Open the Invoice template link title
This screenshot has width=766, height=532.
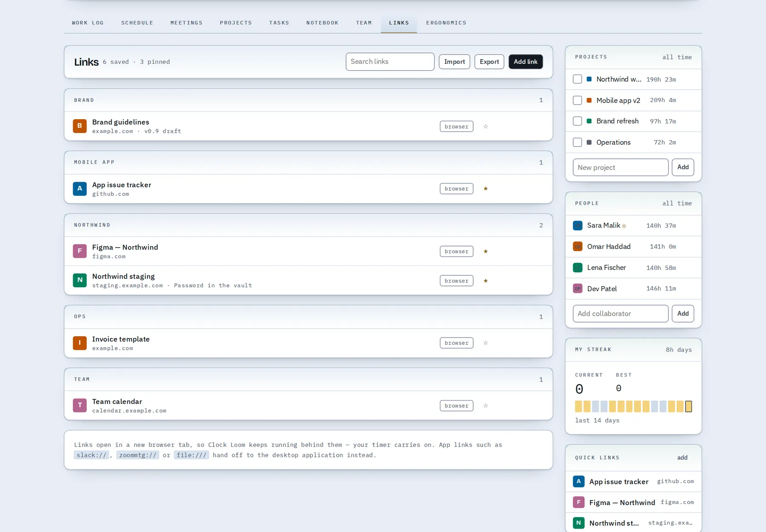pyautogui.click(x=121, y=339)
